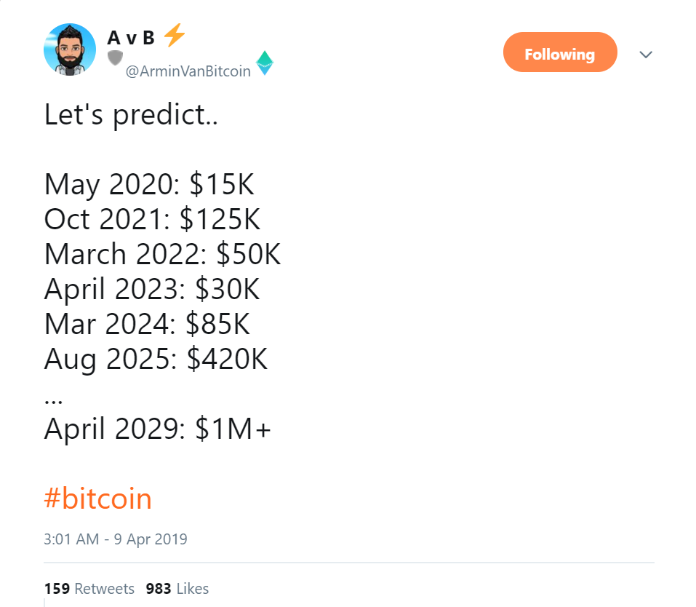Viewport: 696px width, 607px height.
Task: Click the "Let's predict.." tweet text
Action: point(130,114)
